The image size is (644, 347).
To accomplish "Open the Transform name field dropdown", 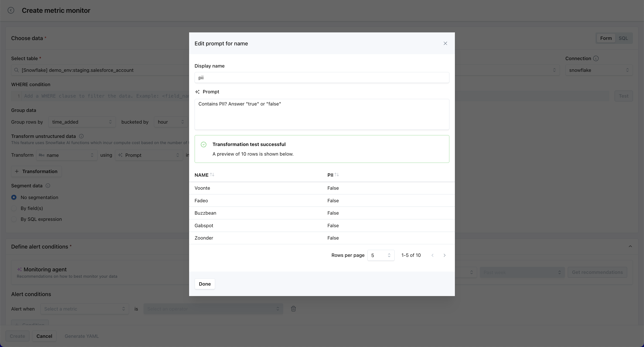I will 67,155.
